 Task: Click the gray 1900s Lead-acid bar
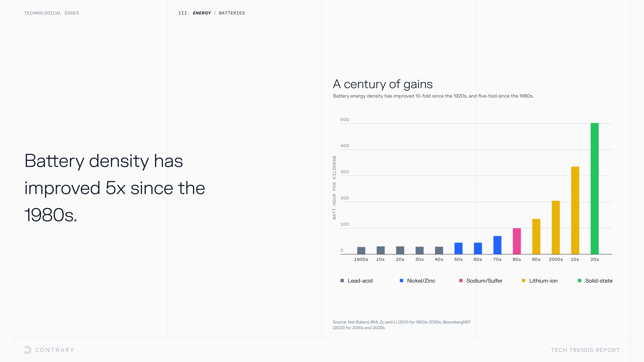pyautogui.click(x=361, y=250)
